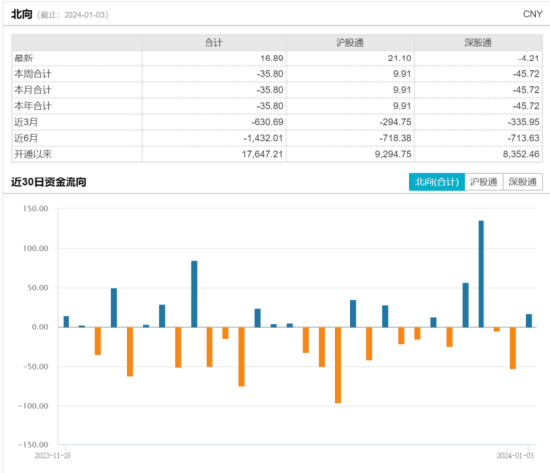This screenshot has width=550, height=473.
Task: Select the 近6月 row label
Action: (26, 138)
